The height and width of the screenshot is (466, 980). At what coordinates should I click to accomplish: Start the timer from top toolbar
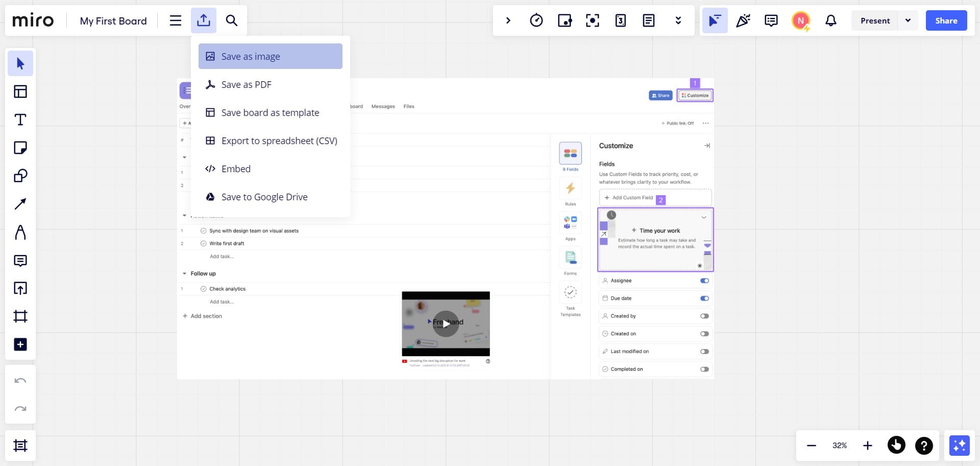[x=536, y=20]
